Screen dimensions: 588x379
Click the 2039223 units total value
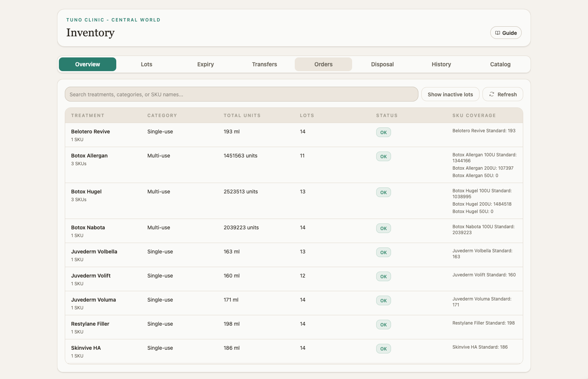pyautogui.click(x=241, y=227)
